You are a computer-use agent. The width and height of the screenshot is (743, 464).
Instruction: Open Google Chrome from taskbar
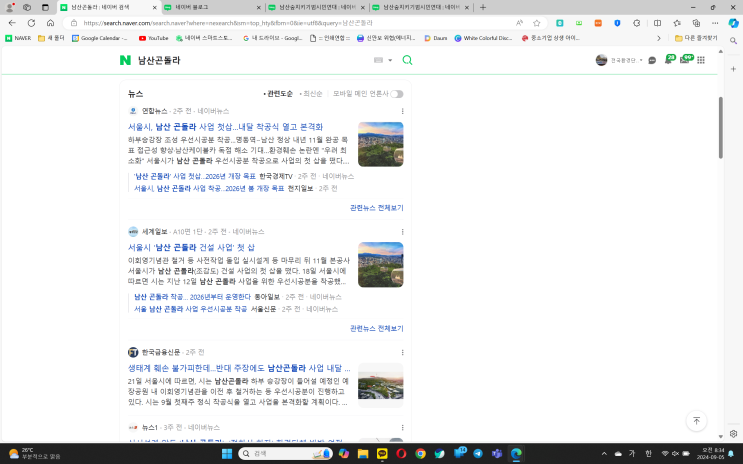(420, 454)
